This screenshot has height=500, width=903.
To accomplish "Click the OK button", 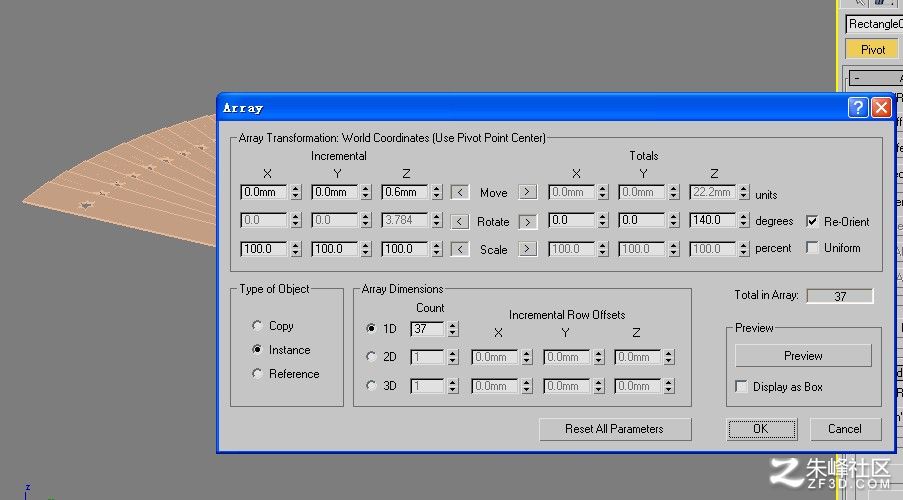I will [762, 429].
